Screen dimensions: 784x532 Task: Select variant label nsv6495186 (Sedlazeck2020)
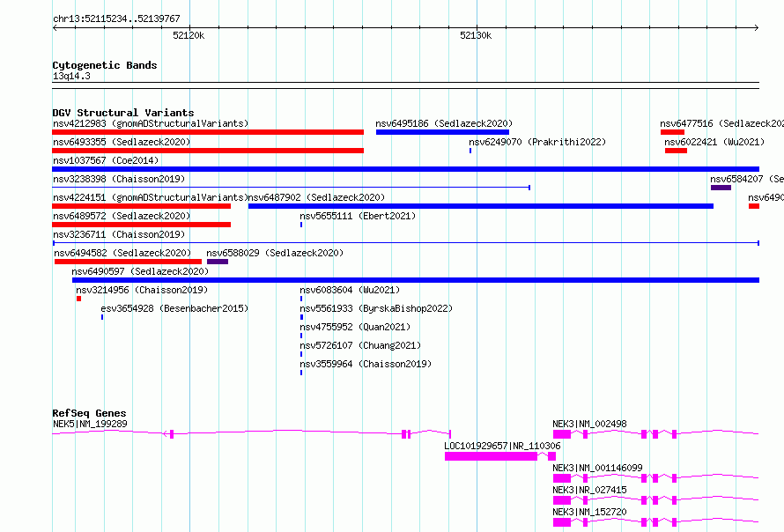coord(444,123)
